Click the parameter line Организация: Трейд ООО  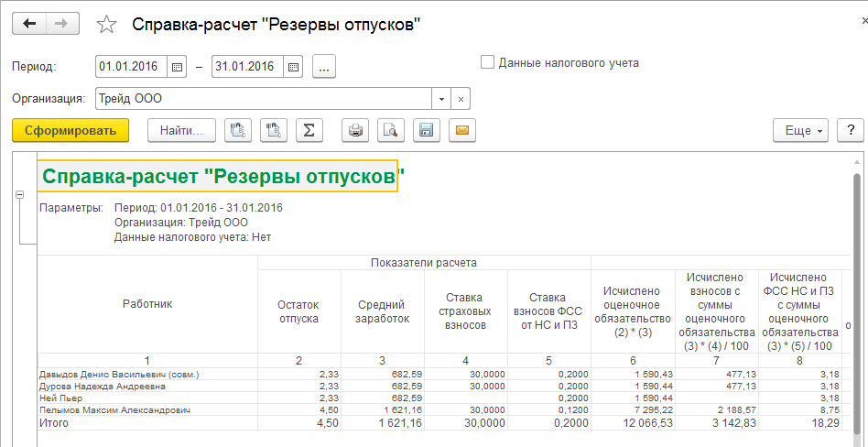181,222
